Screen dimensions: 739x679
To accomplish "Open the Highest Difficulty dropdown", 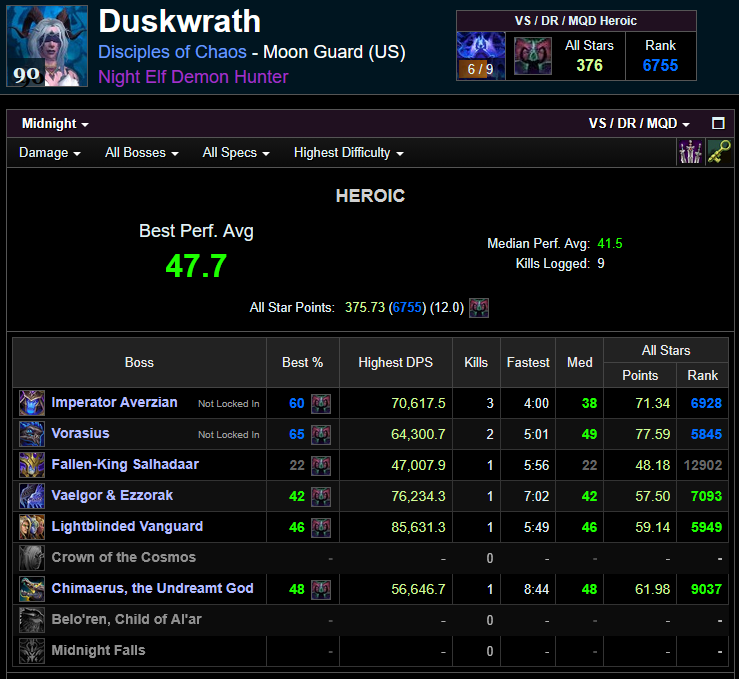I will tap(348, 153).
